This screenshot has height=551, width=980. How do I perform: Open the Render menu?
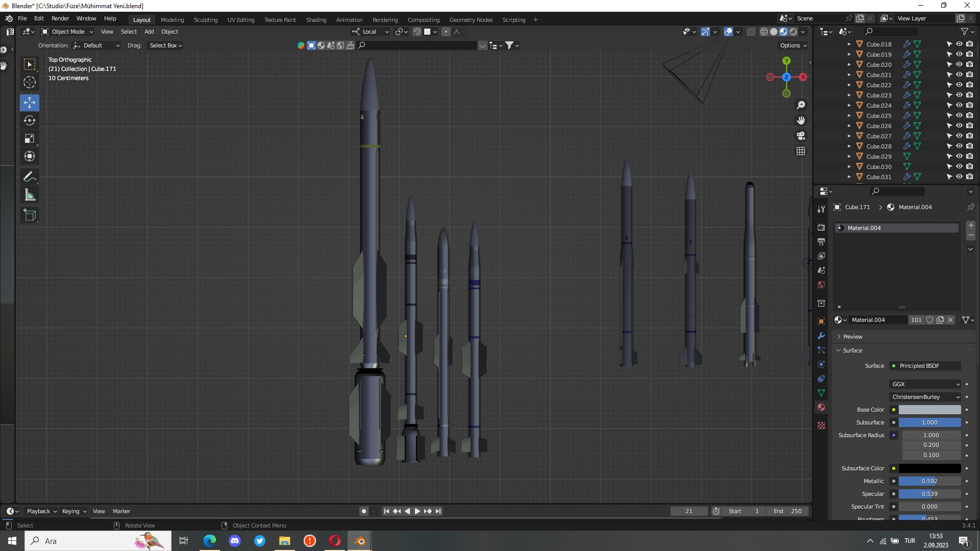60,18
